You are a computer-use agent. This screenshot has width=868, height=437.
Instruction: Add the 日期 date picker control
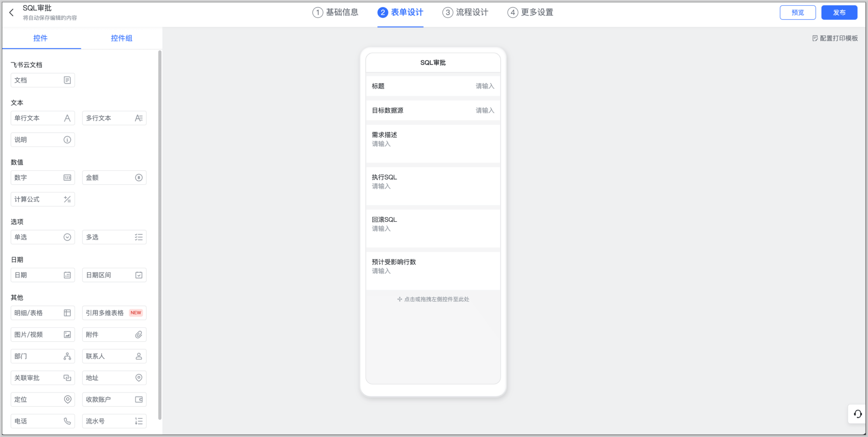tap(42, 275)
